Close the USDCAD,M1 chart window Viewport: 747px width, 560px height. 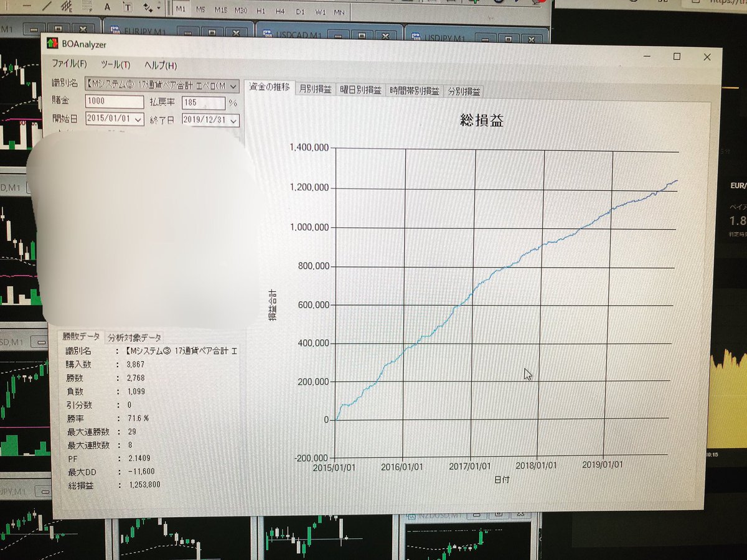click(x=386, y=35)
